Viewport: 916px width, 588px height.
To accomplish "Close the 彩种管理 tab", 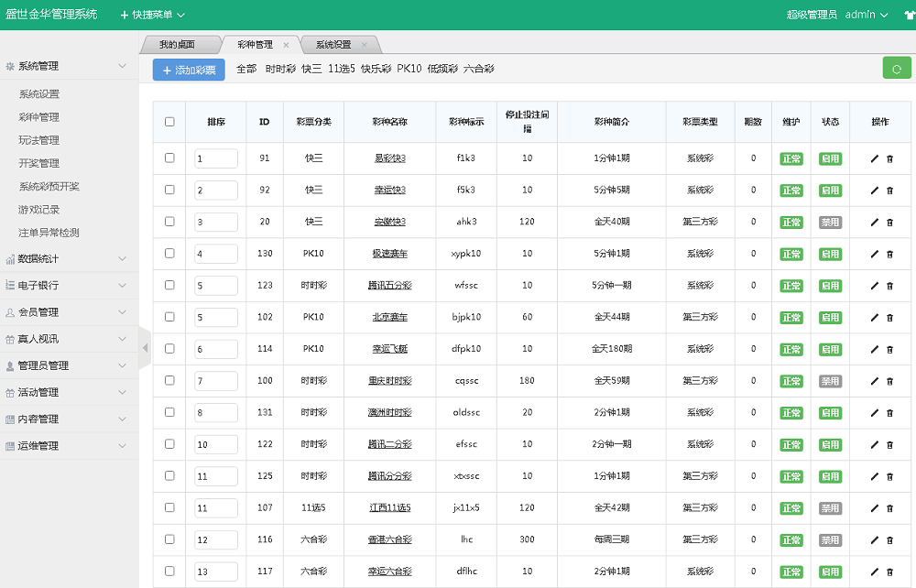I will pyautogui.click(x=286, y=44).
